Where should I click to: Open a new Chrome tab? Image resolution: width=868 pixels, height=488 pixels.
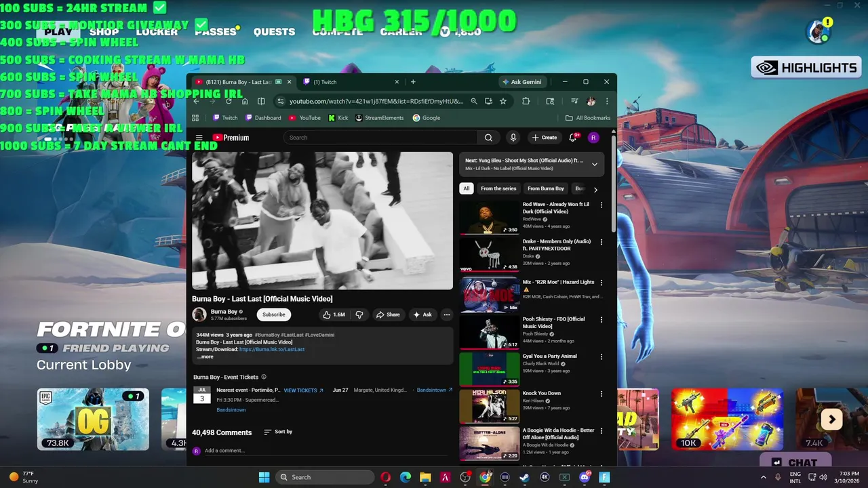(x=413, y=82)
